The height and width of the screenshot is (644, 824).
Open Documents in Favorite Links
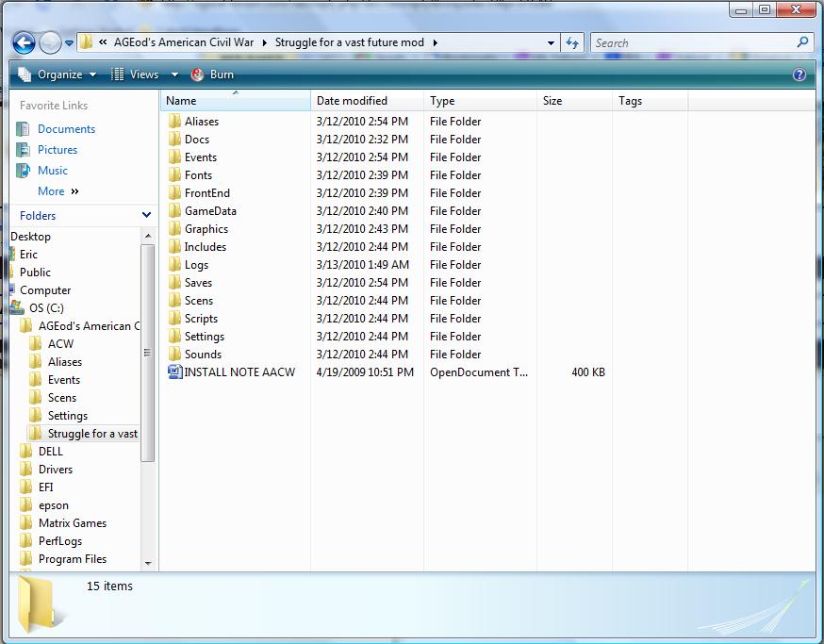66,129
